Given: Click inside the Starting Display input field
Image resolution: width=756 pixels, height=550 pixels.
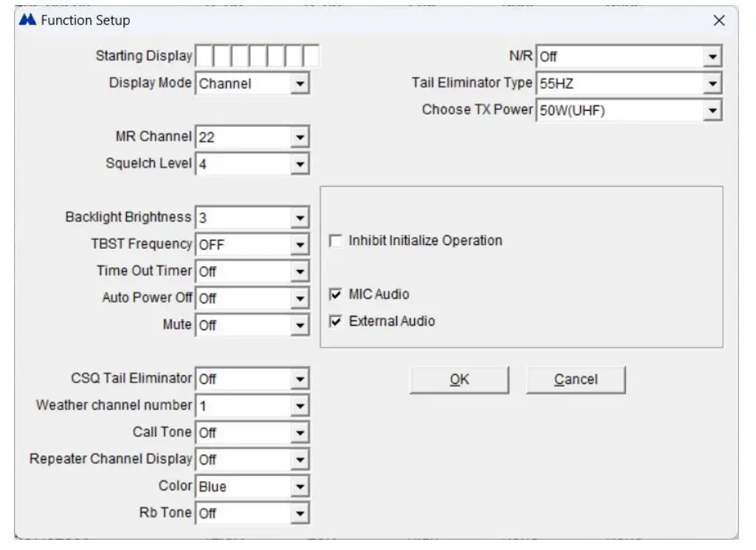Looking at the screenshot, I should pyautogui.click(x=258, y=55).
